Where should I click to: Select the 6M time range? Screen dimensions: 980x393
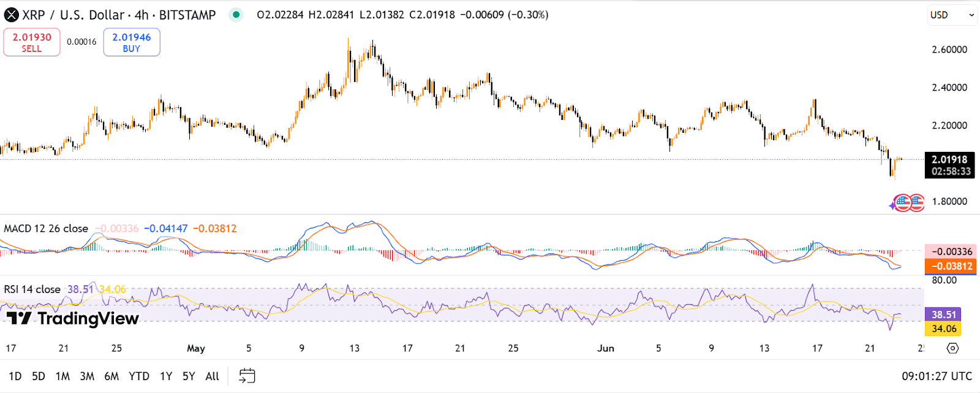[x=111, y=376]
